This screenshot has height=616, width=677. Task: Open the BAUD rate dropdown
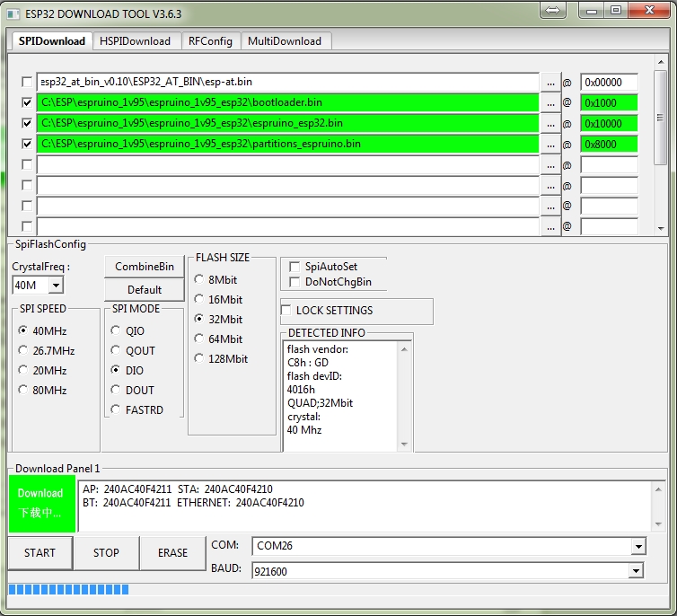tap(637, 570)
